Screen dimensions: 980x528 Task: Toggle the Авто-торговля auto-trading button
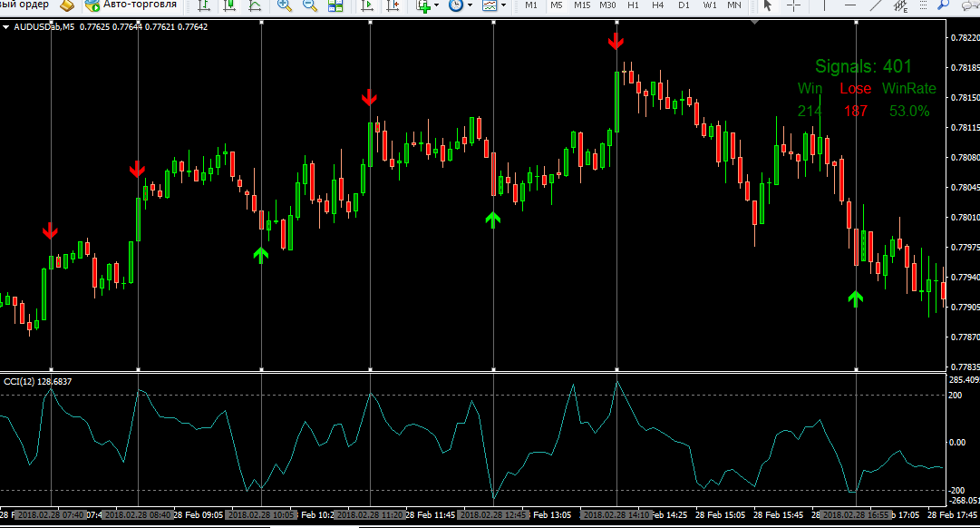(131, 5)
